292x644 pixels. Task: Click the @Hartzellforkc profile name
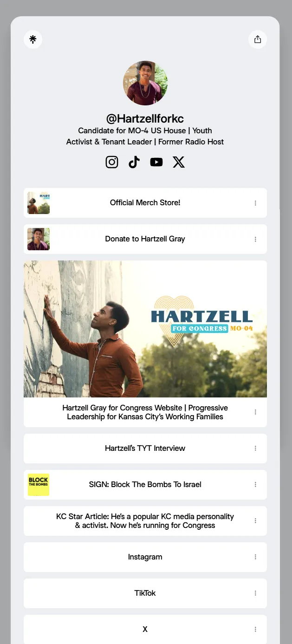click(145, 118)
